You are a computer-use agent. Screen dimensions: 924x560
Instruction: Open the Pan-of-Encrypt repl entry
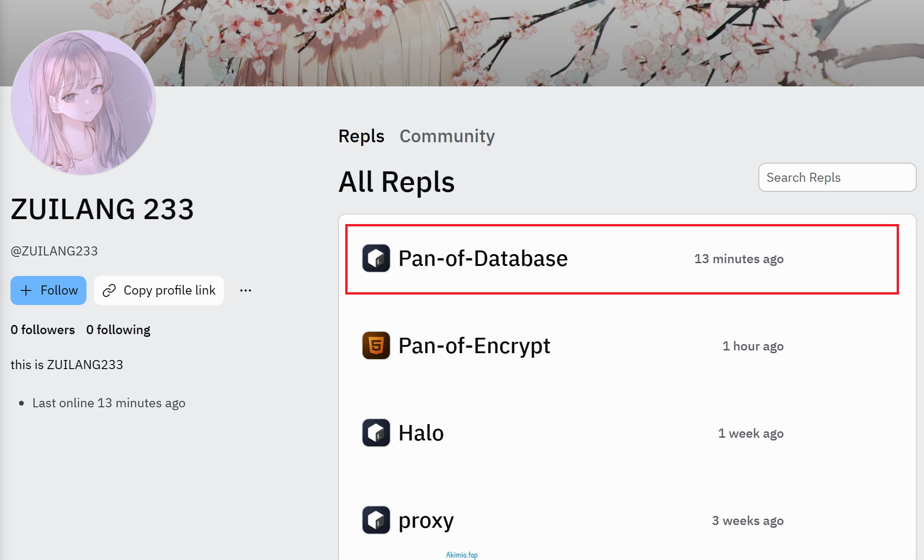[474, 345]
